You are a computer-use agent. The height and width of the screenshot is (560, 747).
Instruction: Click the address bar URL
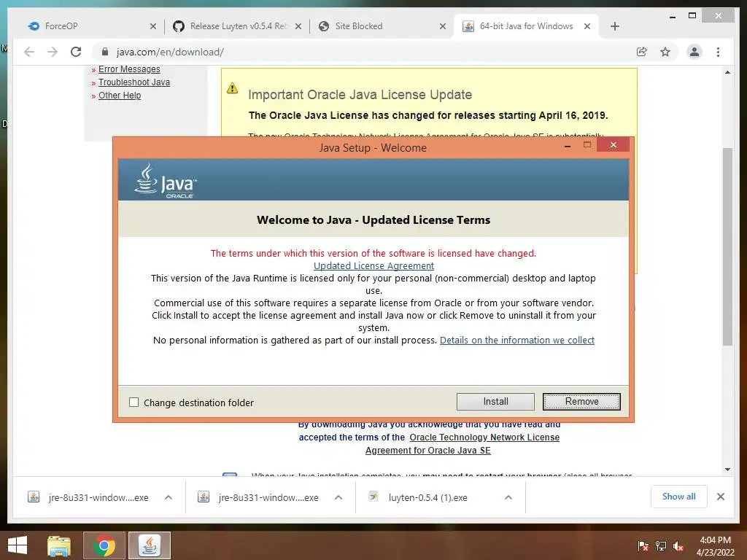[x=170, y=52]
